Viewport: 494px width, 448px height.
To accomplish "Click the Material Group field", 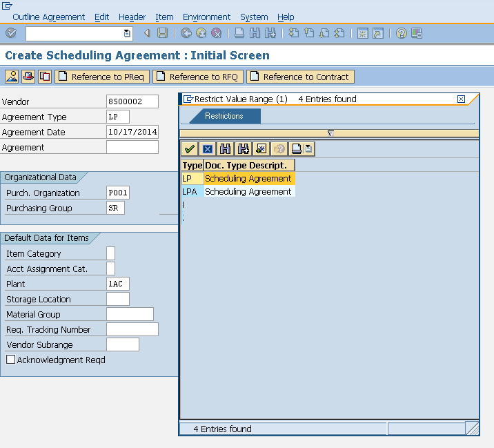I will click(x=130, y=314).
